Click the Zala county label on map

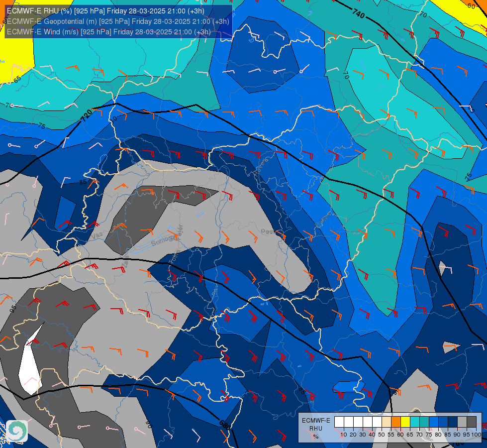click(125, 262)
